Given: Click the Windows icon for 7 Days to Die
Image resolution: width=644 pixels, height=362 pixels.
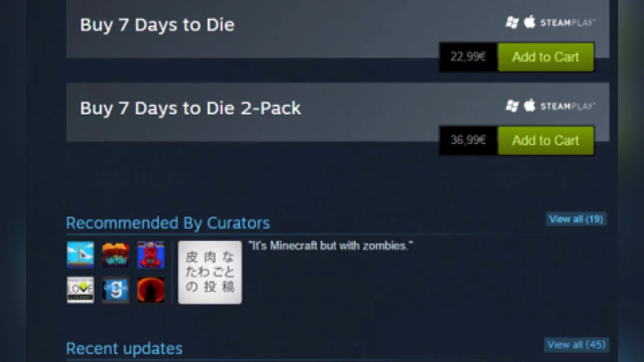Looking at the screenshot, I should [x=512, y=23].
